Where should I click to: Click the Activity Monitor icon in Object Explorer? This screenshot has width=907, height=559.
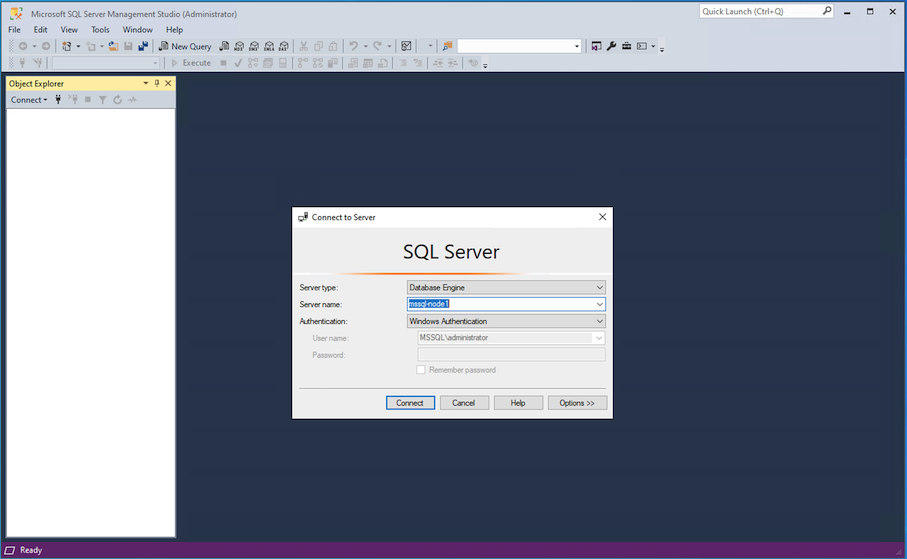point(132,100)
